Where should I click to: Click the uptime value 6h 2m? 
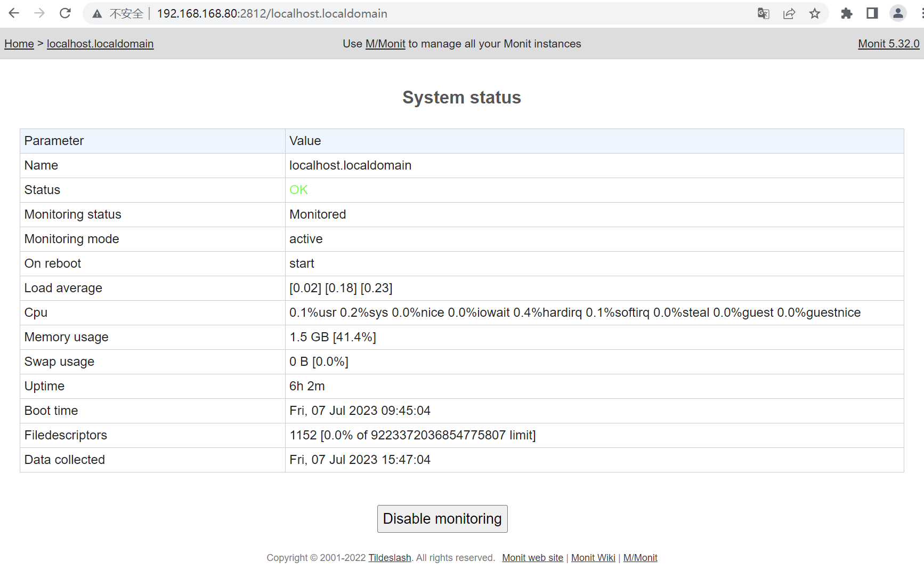tap(307, 386)
